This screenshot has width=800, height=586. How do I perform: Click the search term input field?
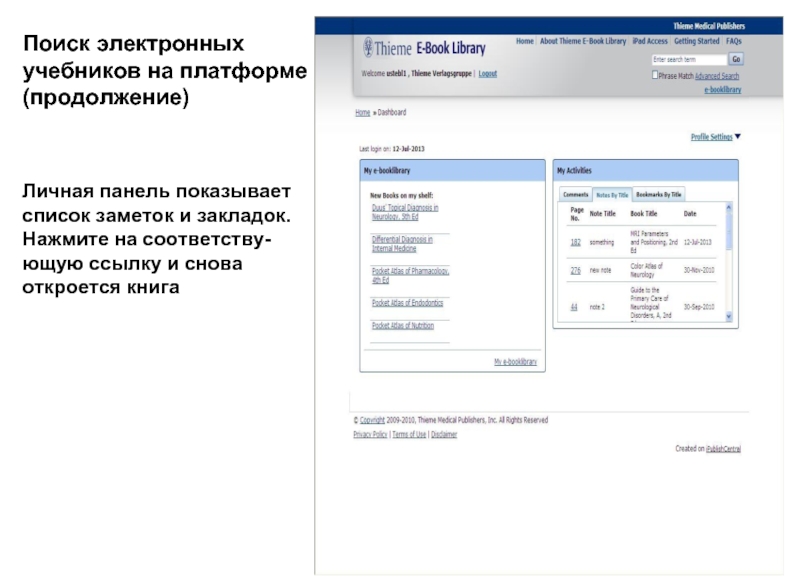689,60
